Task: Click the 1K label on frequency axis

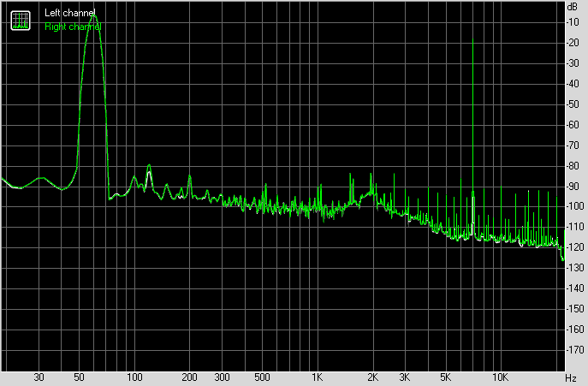Action: pyautogui.click(x=318, y=377)
